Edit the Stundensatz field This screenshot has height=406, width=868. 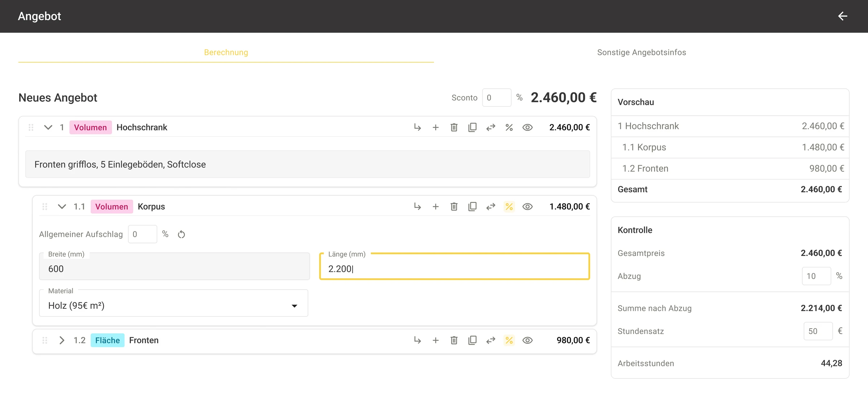click(818, 331)
